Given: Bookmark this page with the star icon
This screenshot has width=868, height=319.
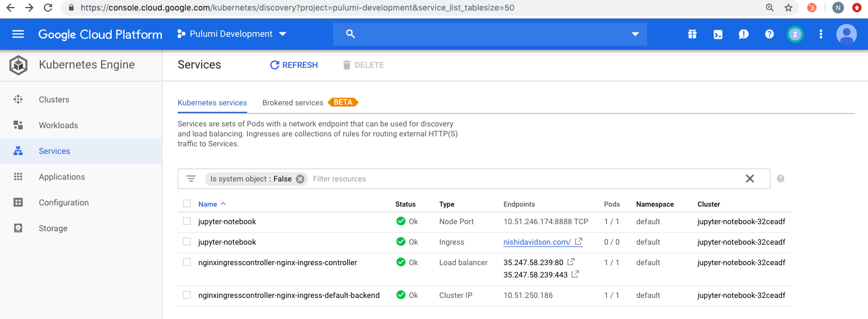Looking at the screenshot, I should 789,8.
